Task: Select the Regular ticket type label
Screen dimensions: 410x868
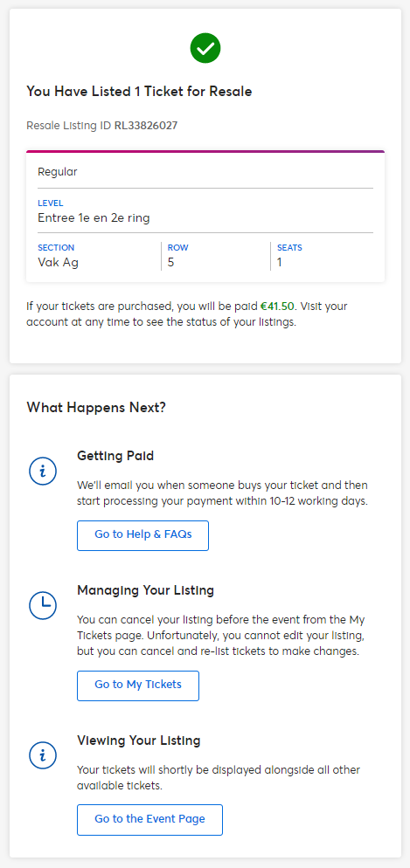Action: tap(58, 172)
